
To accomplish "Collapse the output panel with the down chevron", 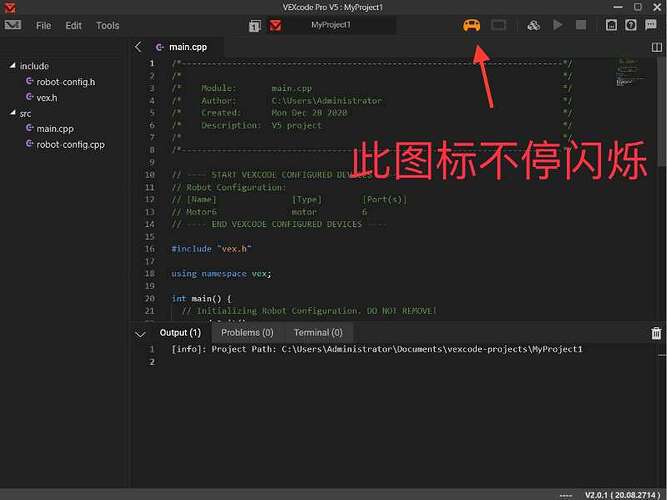I will click(140, 334).
